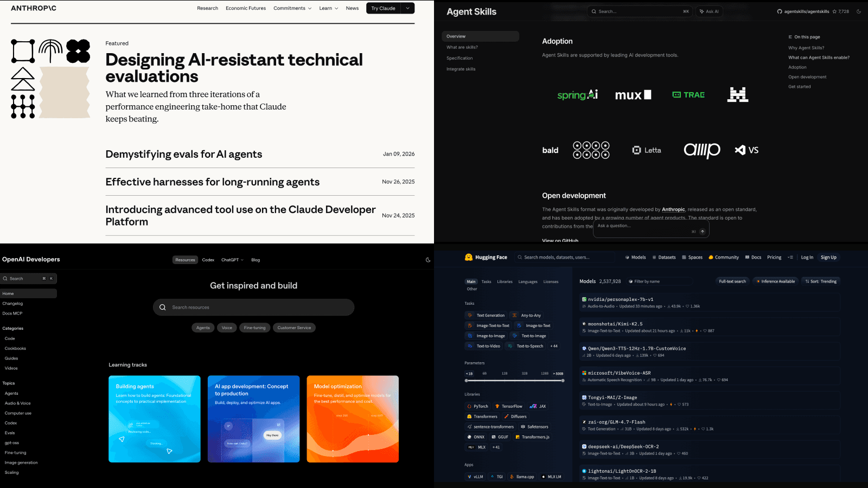Image resolution: width=868 pixels, height=488 pixels.
Task: Open the Sort: Trending dropdown
Action: coord(821,281)
